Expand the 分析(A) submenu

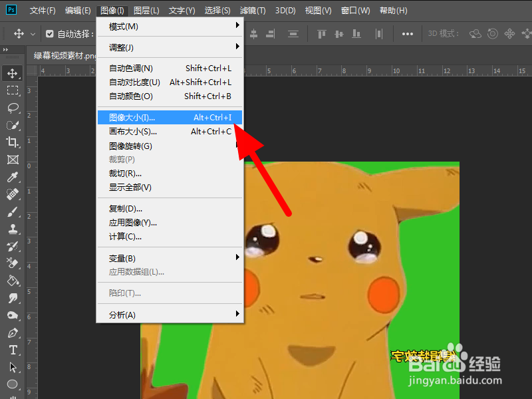click(x=170, y=315)
